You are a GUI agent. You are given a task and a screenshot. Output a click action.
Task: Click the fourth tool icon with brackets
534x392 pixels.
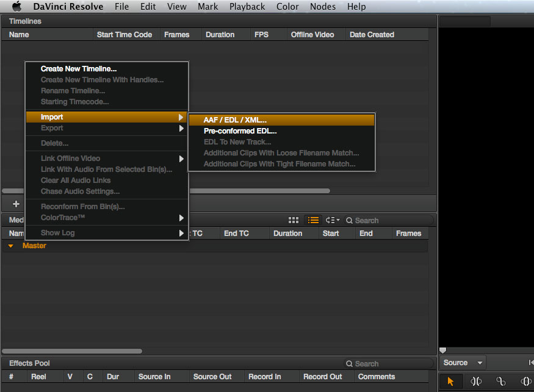coord(525,382)
